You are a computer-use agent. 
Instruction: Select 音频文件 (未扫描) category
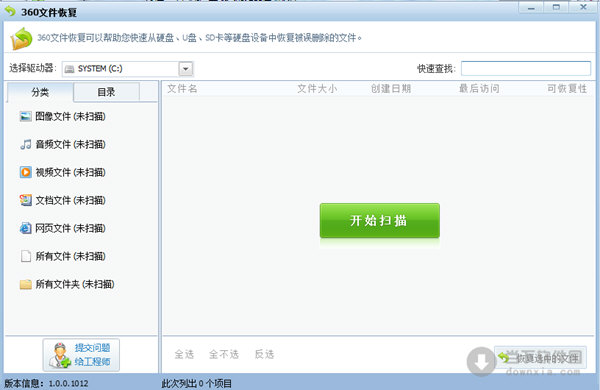tap(63, 144)
